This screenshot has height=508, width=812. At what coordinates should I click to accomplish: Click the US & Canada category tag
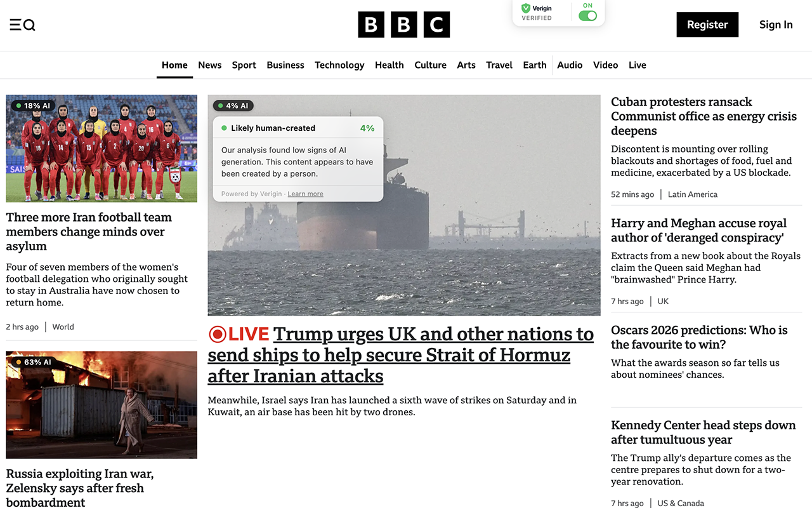(x=681, y=504)
